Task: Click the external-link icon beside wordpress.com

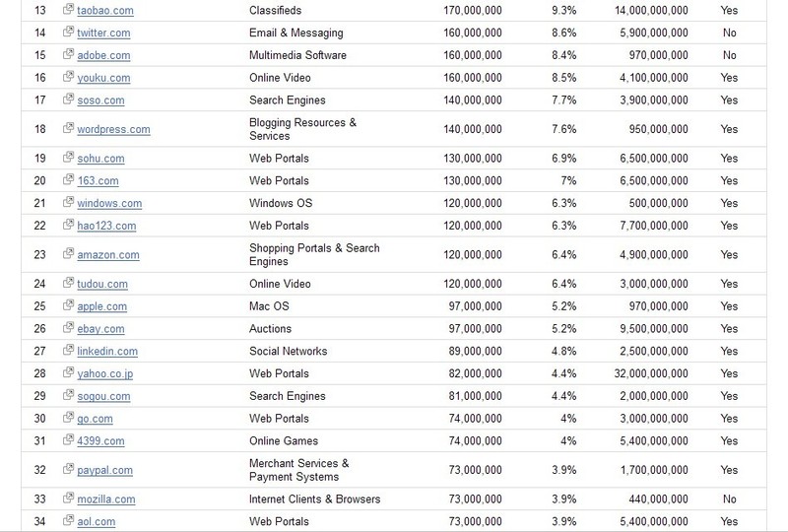Action: [x=68, y=129]
